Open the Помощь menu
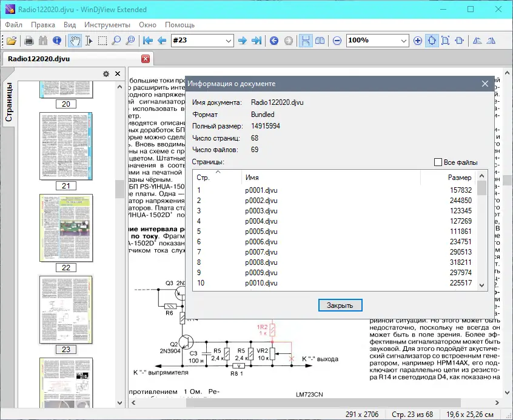513x420 pixels. coord(179,25)
